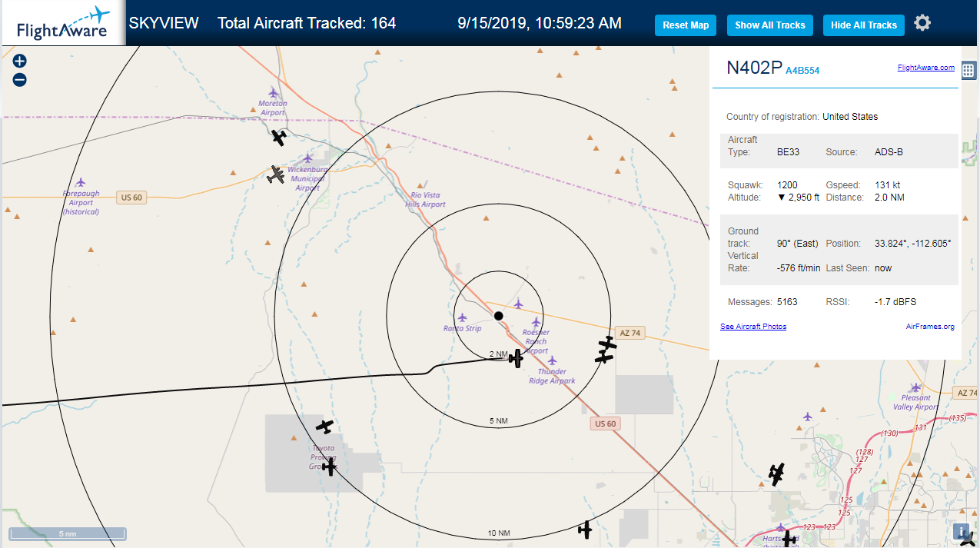Select the aircraft near Moreton Airport

pos(279,138)
